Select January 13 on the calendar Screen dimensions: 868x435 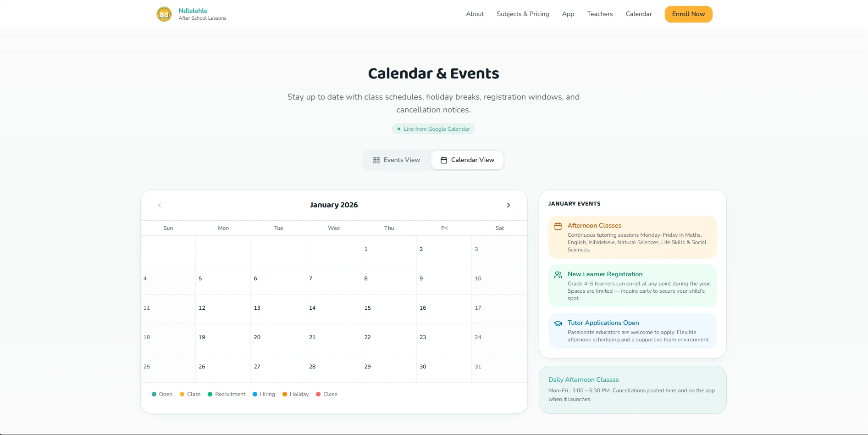(278, 309)
